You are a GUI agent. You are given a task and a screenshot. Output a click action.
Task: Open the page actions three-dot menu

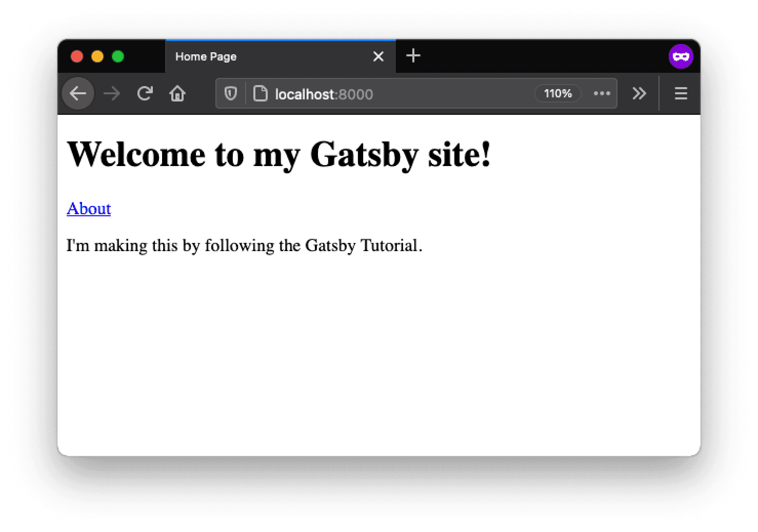[602, 94]
